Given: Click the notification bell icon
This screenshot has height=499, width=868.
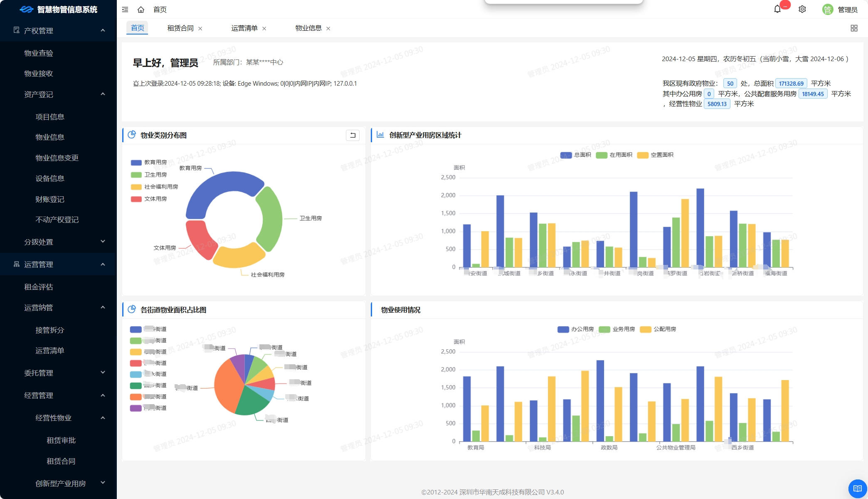Looking at the screenshot, I should [x=777, y=9].
